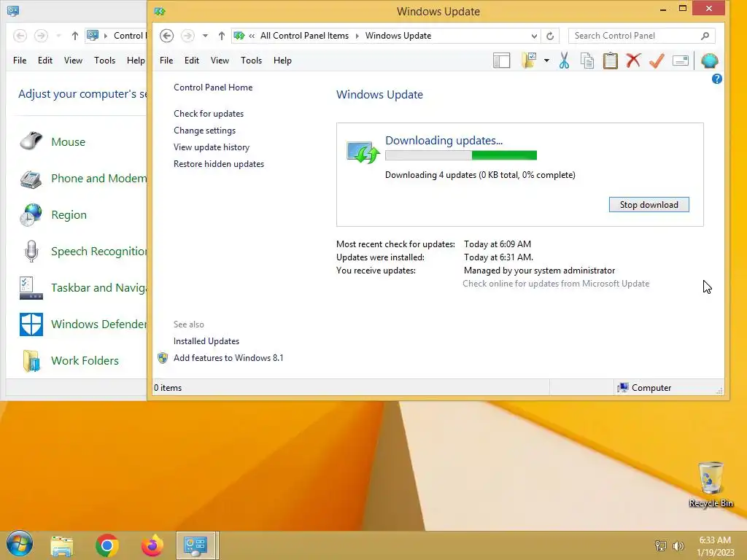Screen dimensions: 747x560
Task: Launch Firefox from taskbar
Action: (x=152, y=545)
